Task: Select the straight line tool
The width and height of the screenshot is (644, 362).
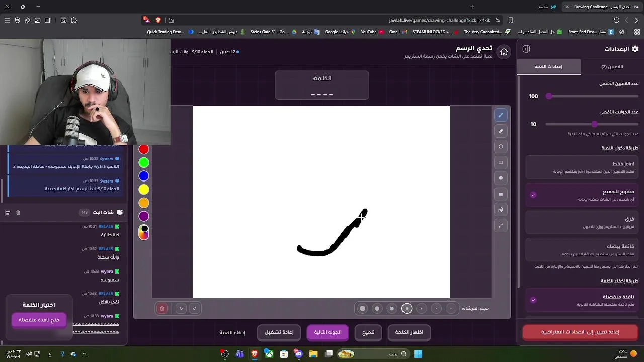Action: pyautogui.click(x=501, y=226)
